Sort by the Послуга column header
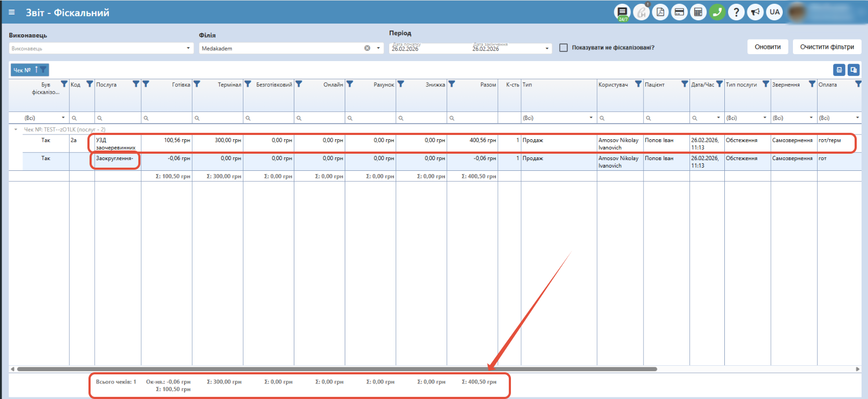 click(106, 85)
